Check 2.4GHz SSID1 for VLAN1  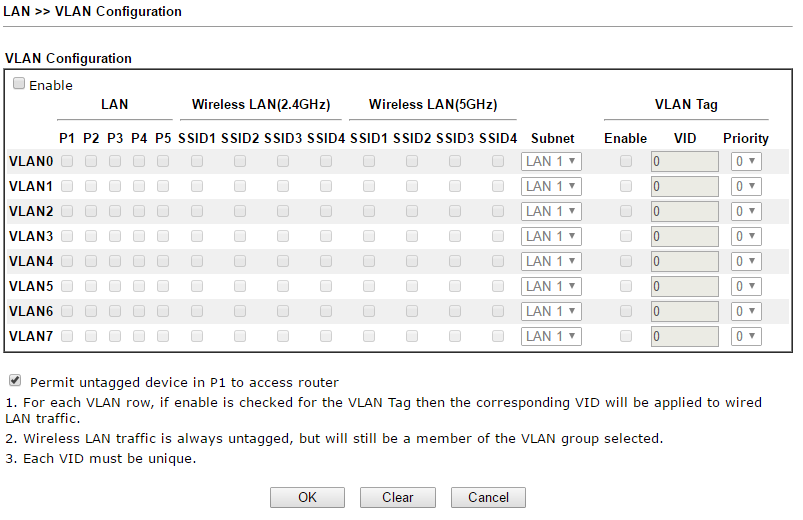[x=196, y=185]
